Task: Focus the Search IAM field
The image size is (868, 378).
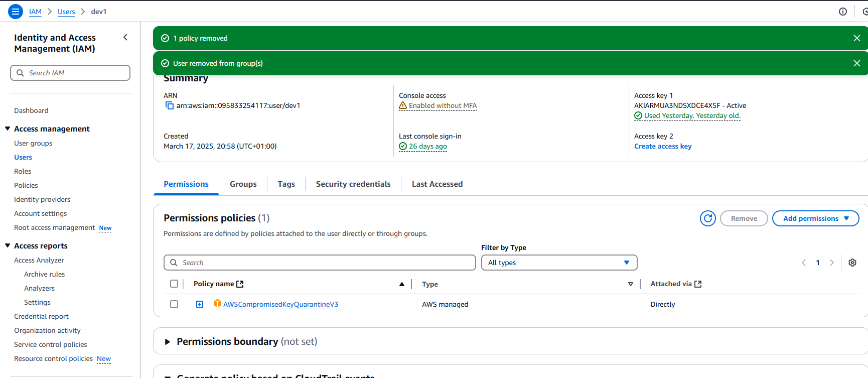Action: click(70, 73)
